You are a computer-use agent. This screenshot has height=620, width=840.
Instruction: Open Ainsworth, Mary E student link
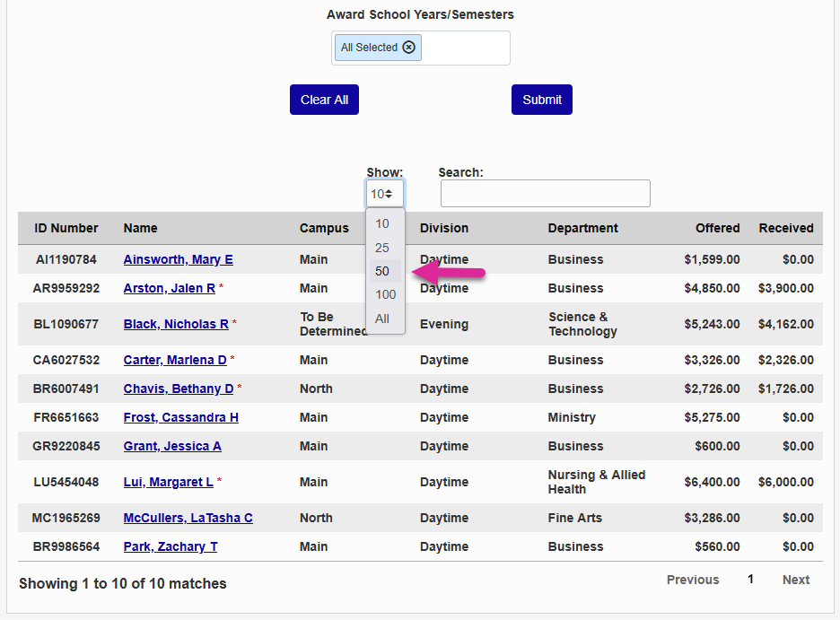click(178, 259)
